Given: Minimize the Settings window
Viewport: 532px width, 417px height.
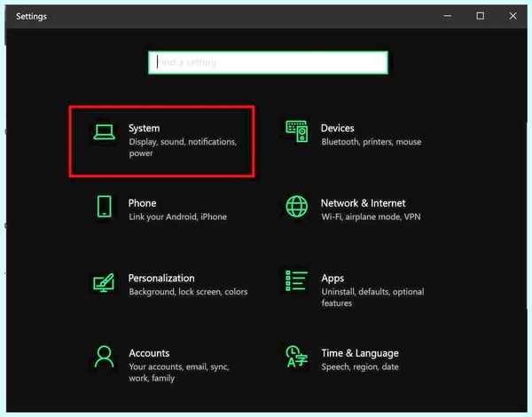Looking at the screenshot, I should [x=448, y=16].
